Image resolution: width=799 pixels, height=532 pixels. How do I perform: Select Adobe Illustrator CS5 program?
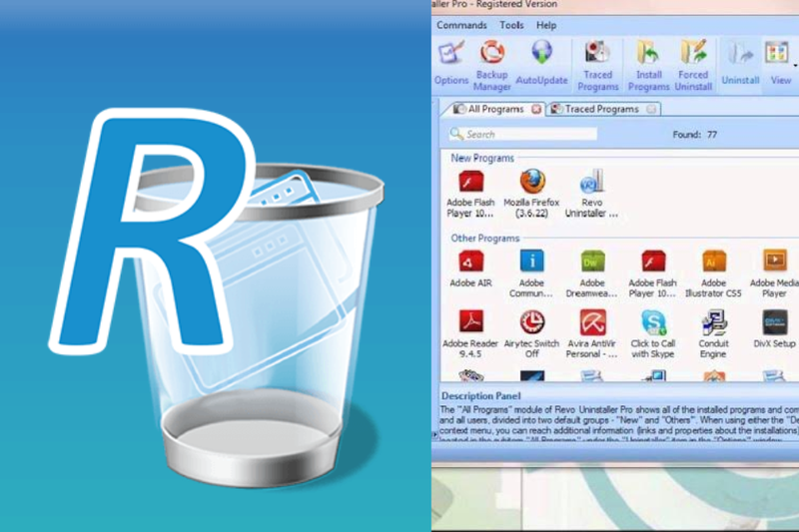click(x=713, y=273)
